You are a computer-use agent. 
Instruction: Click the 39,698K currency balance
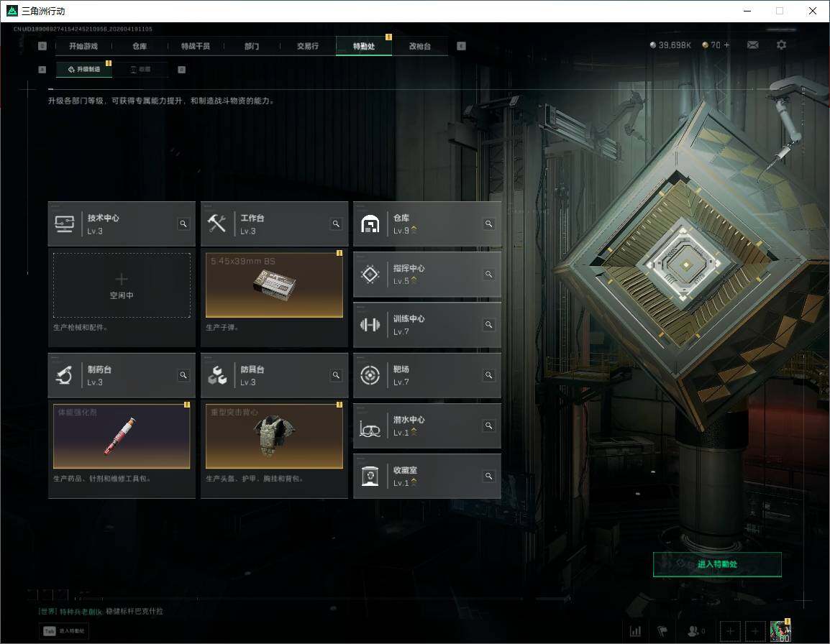tap(670, 45)
